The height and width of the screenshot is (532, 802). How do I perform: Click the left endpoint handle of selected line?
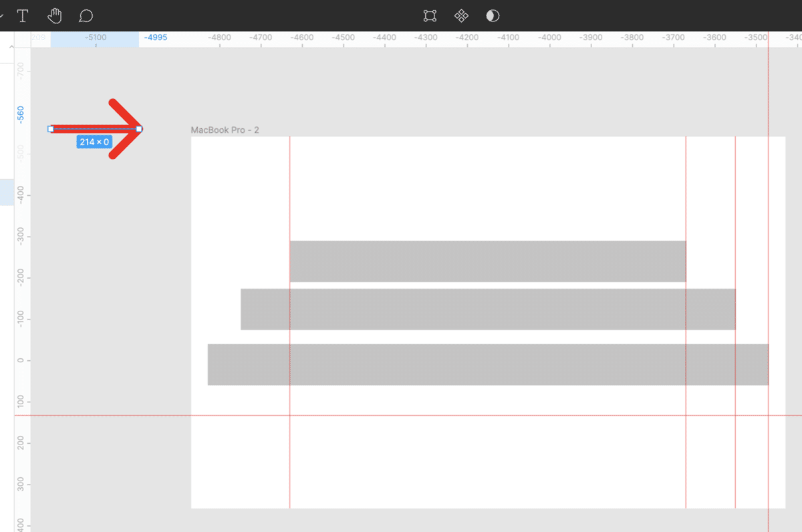(51, 129)
